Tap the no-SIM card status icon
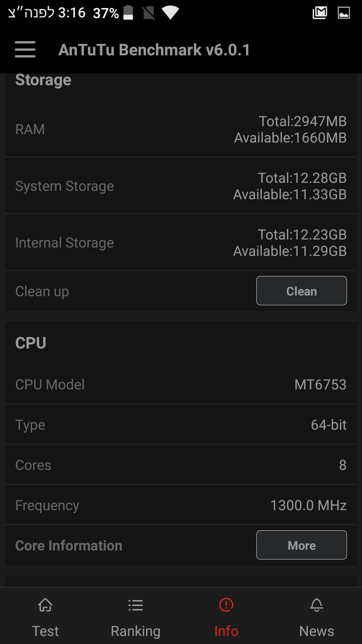This screenshot has height=644, width=362. [x=148, y=13]
